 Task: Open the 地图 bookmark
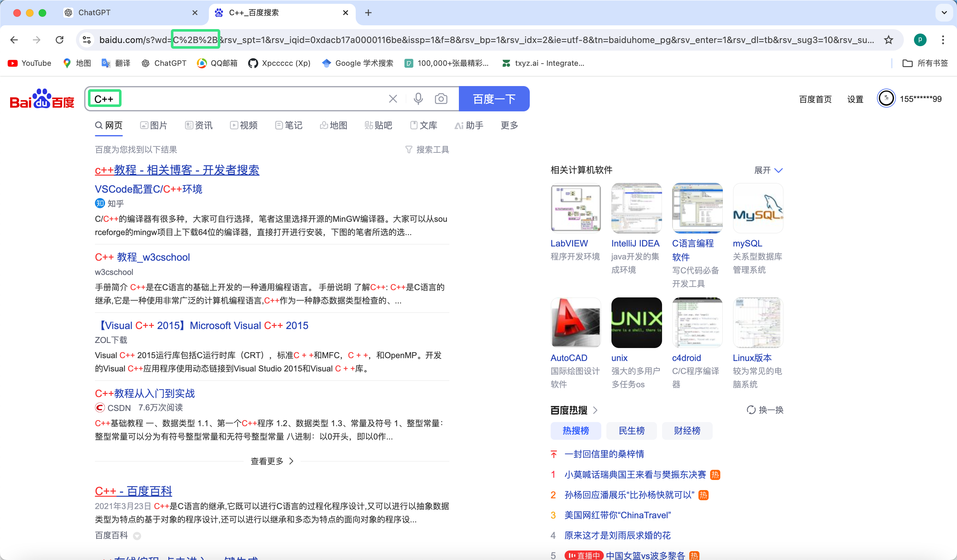pos(77,63)
